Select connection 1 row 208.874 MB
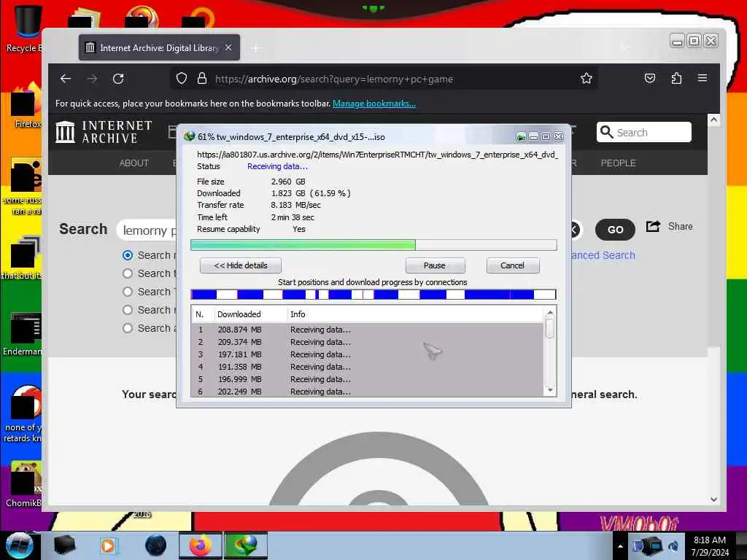The height and width of the screenshot is (560, 747). pyautogui.click(x=368, y=330)
